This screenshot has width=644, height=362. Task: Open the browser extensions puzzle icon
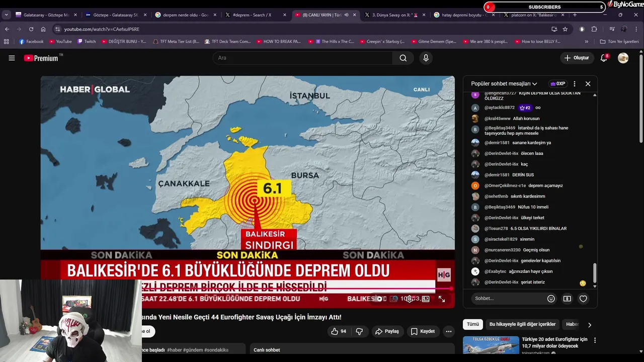(594, 29)
